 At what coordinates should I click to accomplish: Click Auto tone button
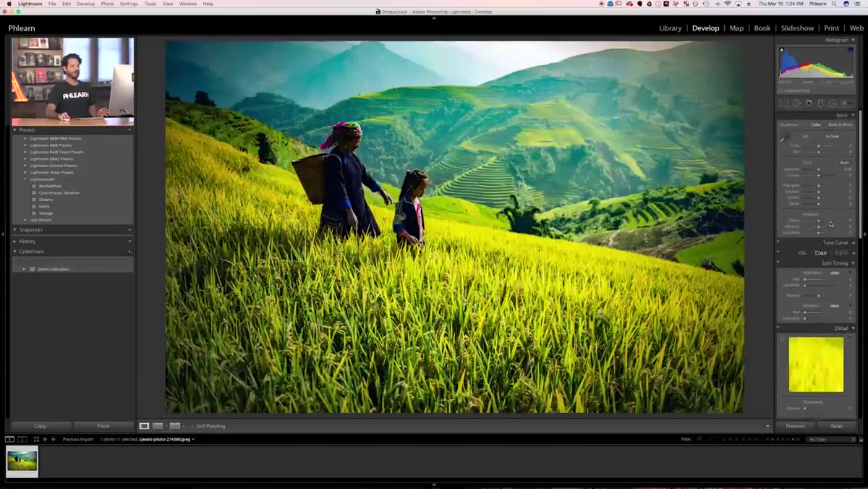(x=844, y=163)
